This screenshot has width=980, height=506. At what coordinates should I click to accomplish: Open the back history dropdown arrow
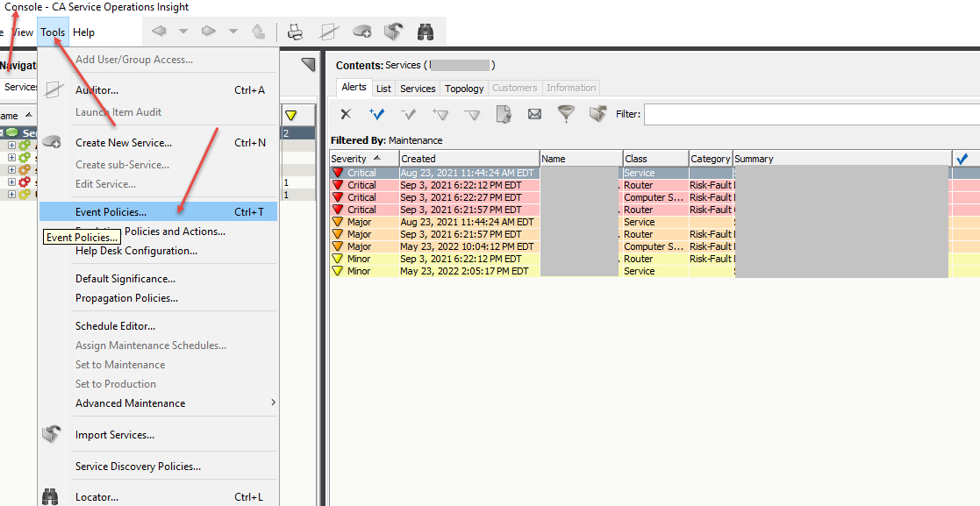183,32
